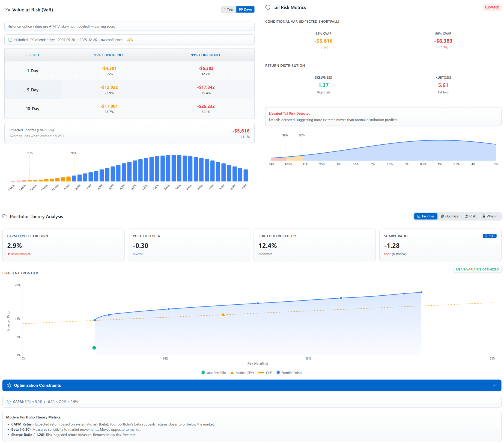Expand the Optimization Constraints section
Viewport: 504px width, 443px height.
(x=494, y=385)
